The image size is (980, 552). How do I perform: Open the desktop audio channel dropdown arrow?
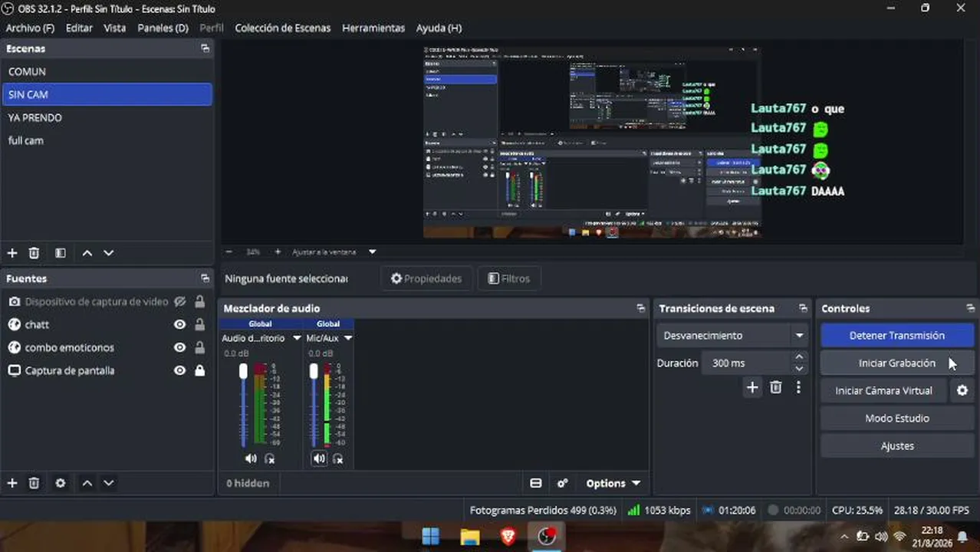pos(296,338)
